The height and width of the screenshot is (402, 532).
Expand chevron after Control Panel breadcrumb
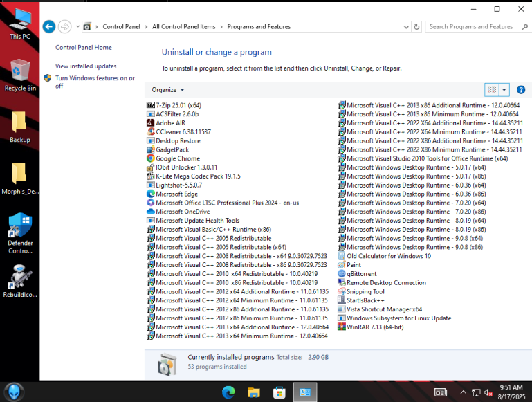[x=146, y=27]
